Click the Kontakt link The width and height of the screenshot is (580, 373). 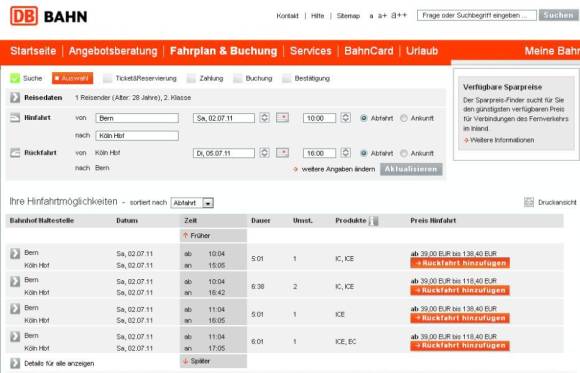coord(287,16)
